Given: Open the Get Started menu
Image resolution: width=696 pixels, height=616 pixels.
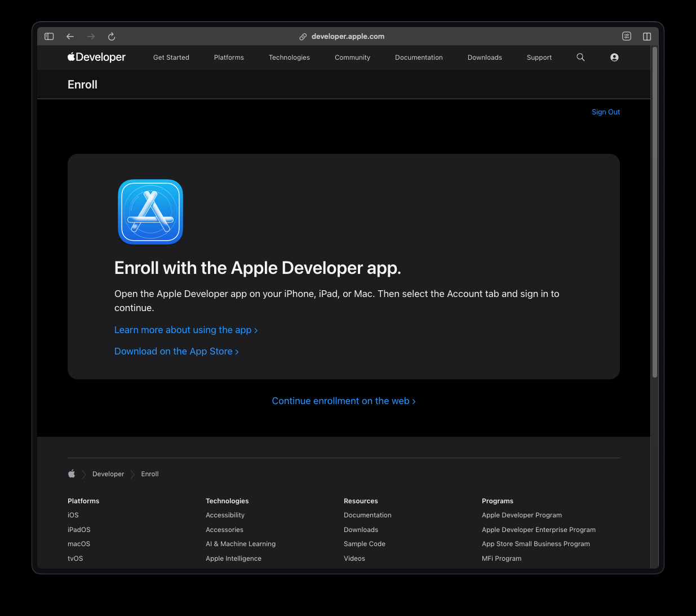Looking at the screenshot, I should pos(171,57).
